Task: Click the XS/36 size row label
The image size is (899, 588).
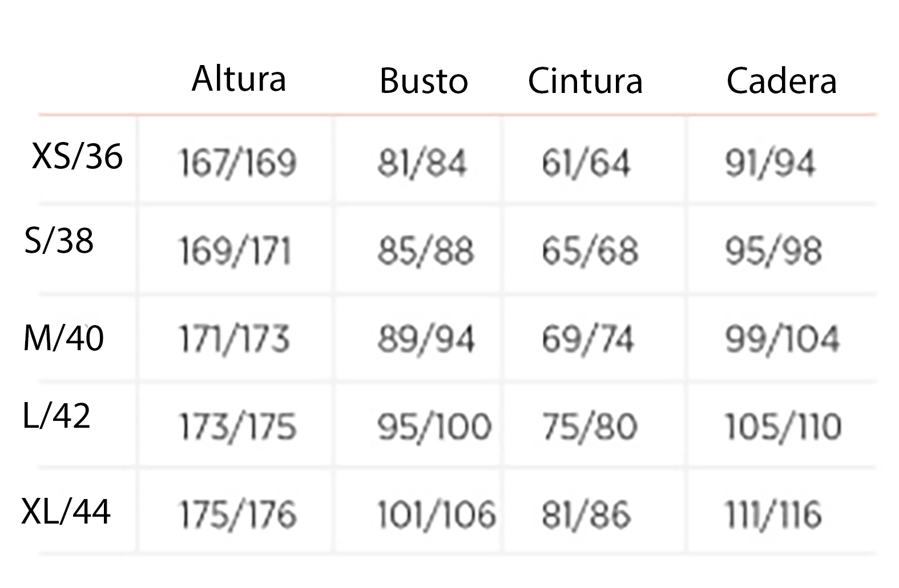Action: pos(77,156)
